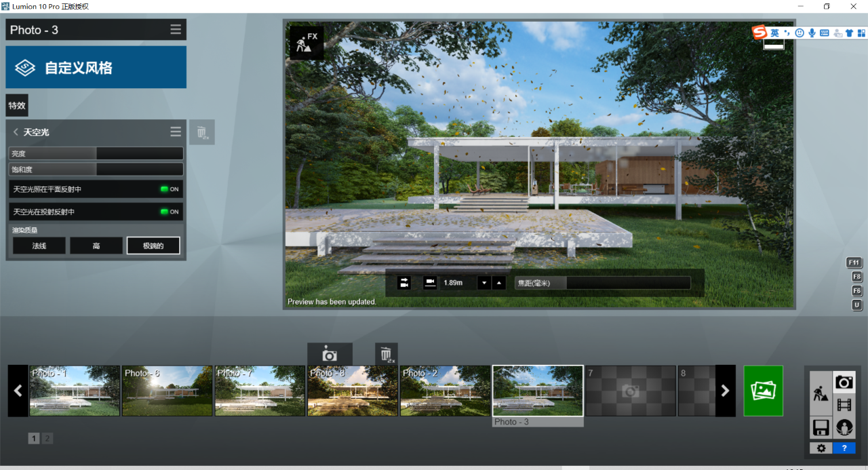Viewport: 868px width, 470px height.
Task: Lower camera height with down arrow
Action: click(484, 283)
